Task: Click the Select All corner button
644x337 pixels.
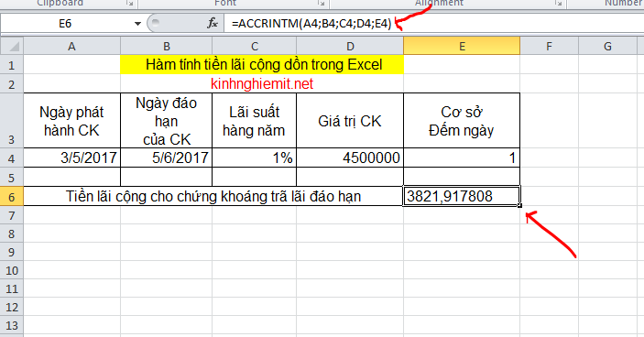Action: pyautogui.click(x=12, y=46)
